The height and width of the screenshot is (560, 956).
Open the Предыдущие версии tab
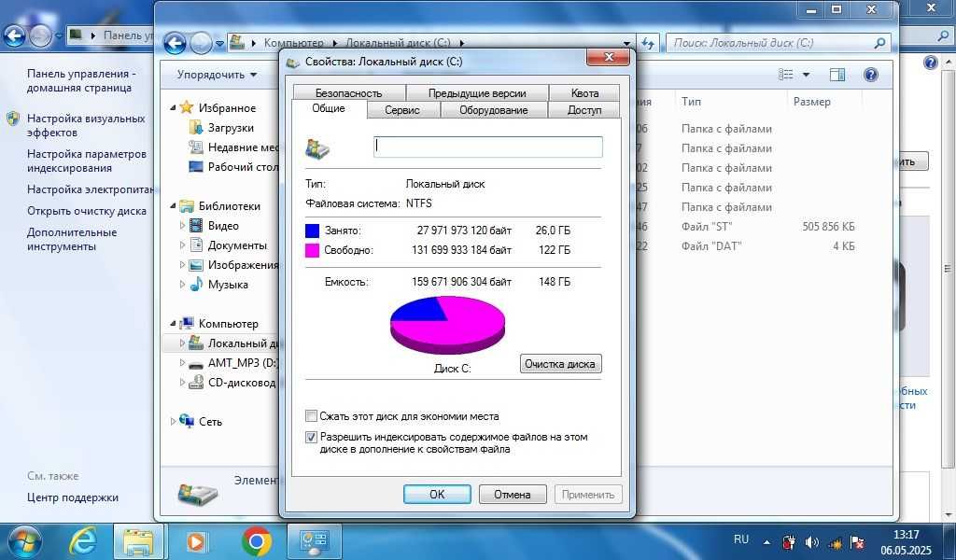point(477,93)
